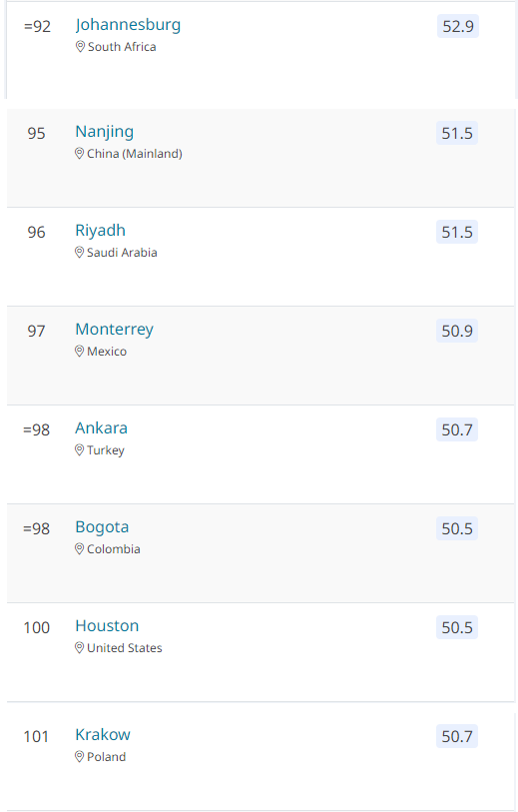Open the Krakow city link
Screen dimensions: 518x812
coord(103,734)
